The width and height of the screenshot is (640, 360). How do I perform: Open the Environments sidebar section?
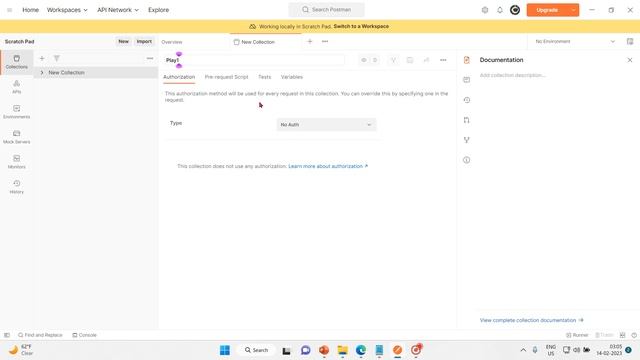pyautogui.click(x=17, y=112)
